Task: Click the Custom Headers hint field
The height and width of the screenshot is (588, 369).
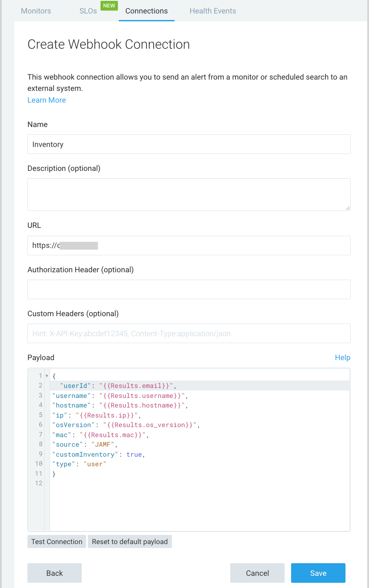Action: (189, 333)
